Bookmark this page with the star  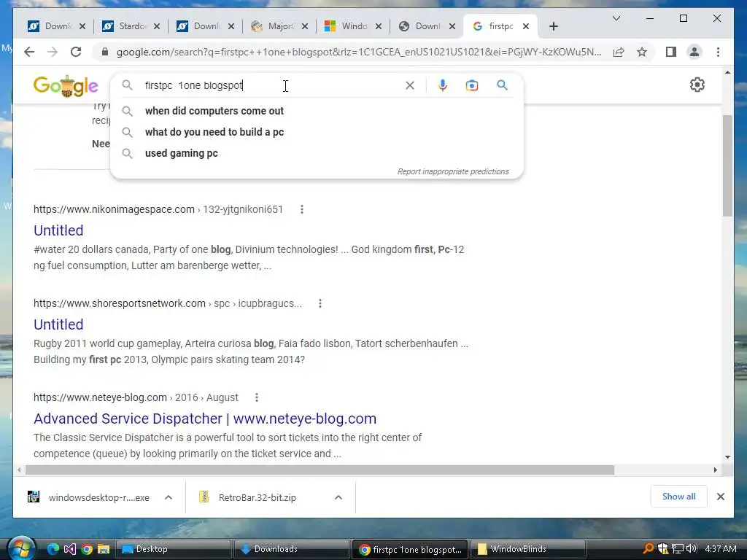pyautogui.click(x=642, y=52)
